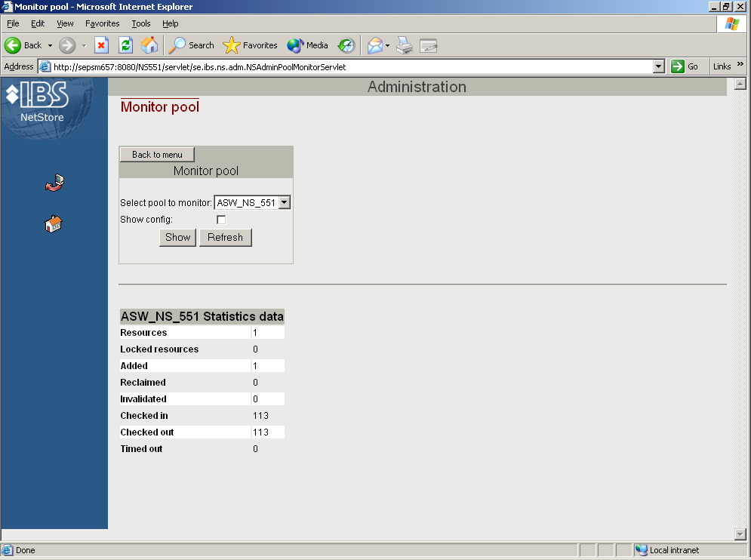Click the Print toolbar icon
The height and width of the screenshot is (560, 751).
coord(405,45)
